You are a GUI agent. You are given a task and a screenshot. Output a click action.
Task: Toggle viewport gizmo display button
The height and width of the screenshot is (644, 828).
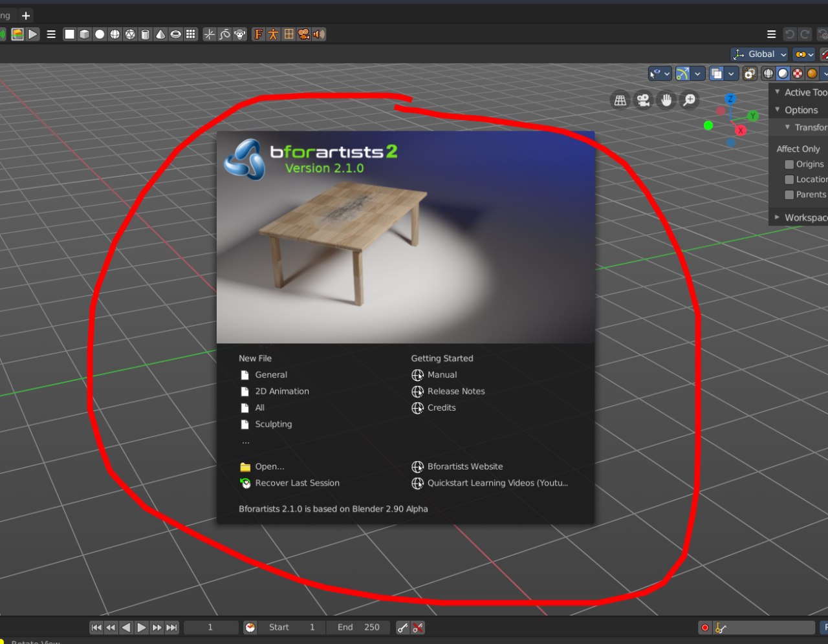[682, 74]
